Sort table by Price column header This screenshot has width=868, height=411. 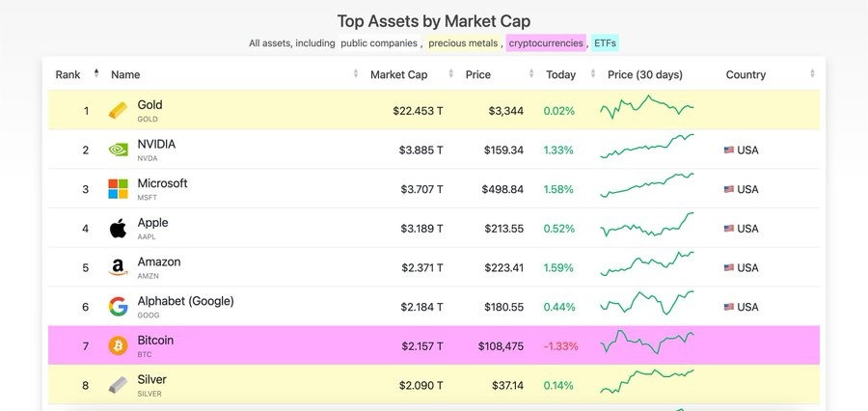pos(477,74)
